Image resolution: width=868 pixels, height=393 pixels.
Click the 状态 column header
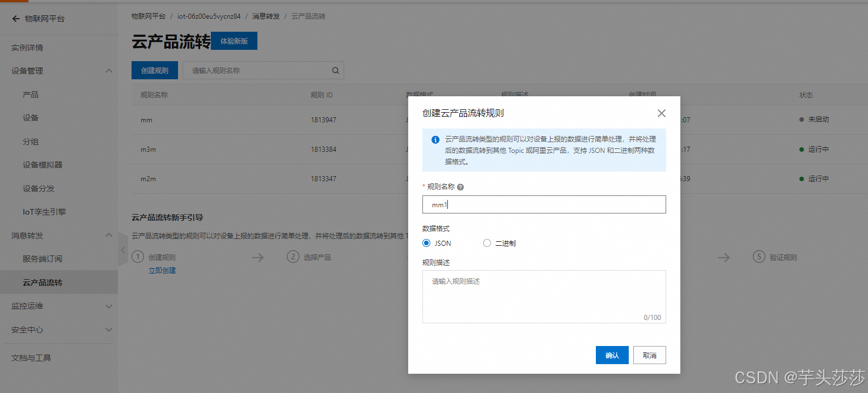coord(806,95)
